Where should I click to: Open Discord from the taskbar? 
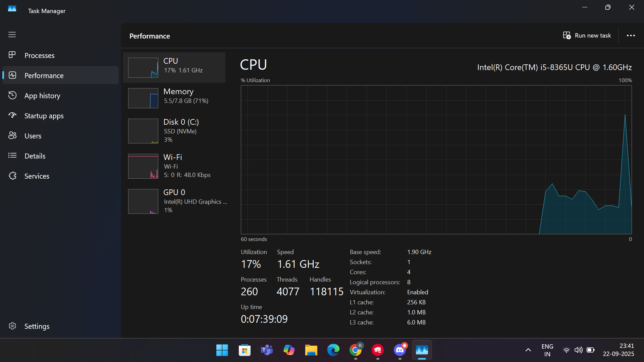pos(400,350)
